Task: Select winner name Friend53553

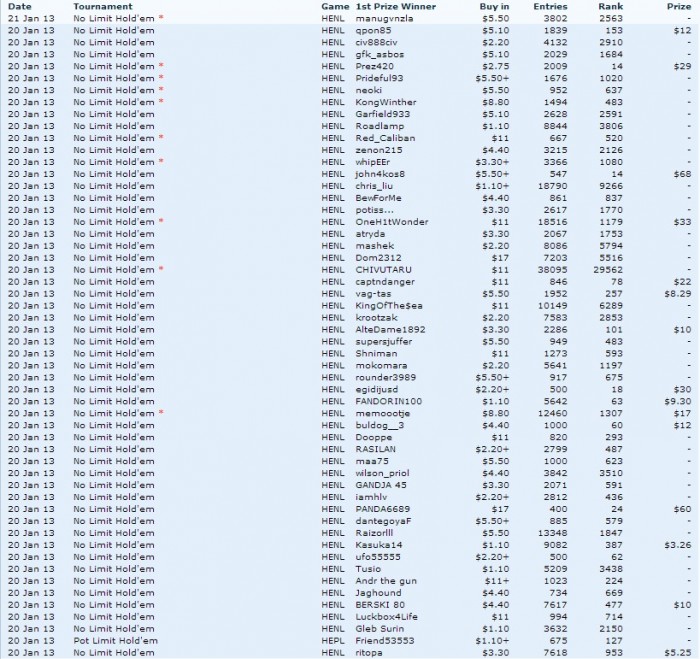Action: tap(385, 642)
